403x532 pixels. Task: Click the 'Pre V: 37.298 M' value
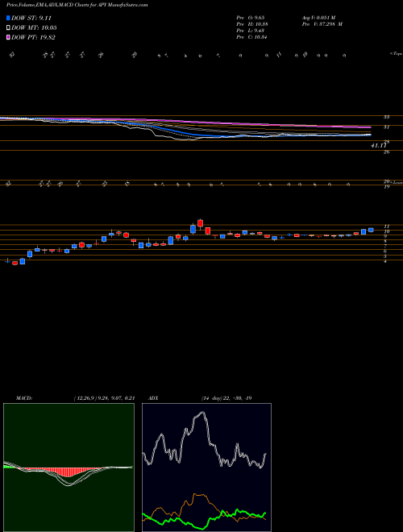[322, 24]
